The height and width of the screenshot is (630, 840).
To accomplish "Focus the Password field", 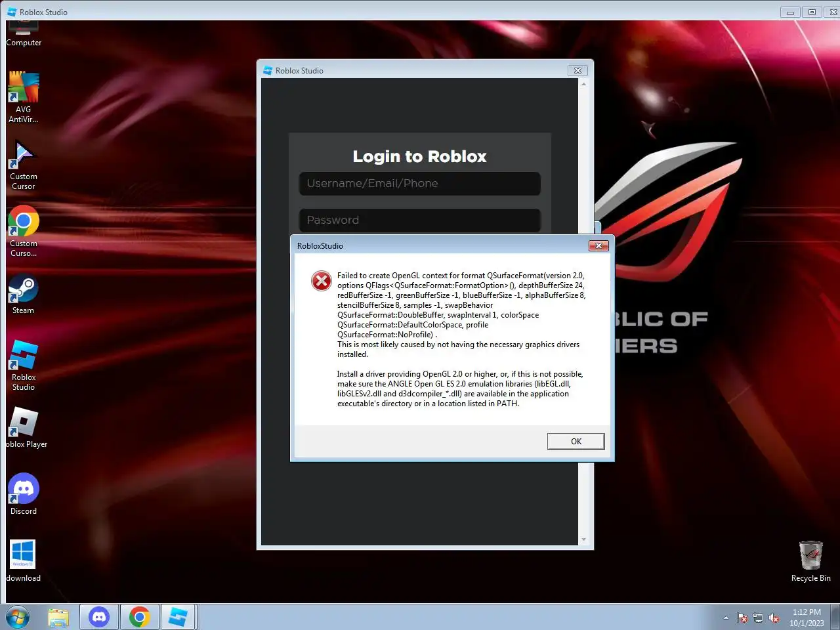I will (x=419, y=220).
